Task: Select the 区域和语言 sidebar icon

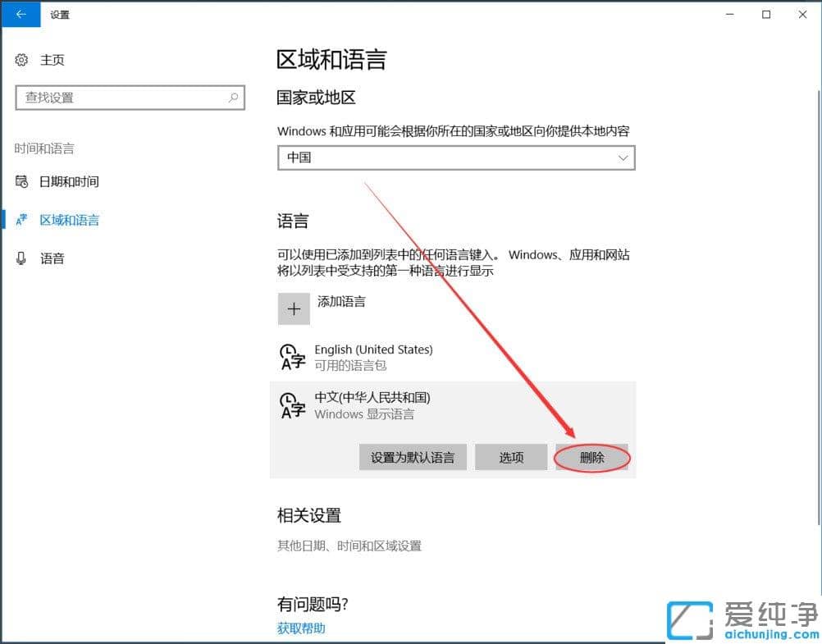Action: (22, 219)
